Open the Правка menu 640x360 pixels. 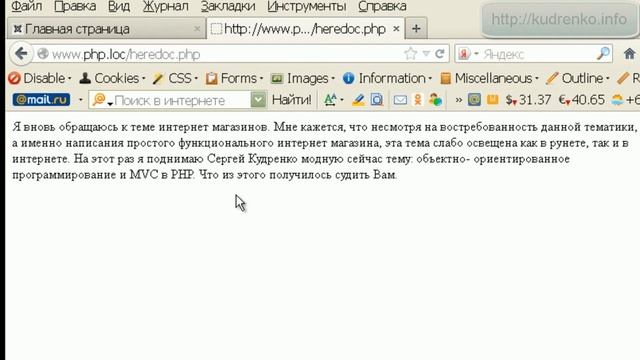[75, 6]
